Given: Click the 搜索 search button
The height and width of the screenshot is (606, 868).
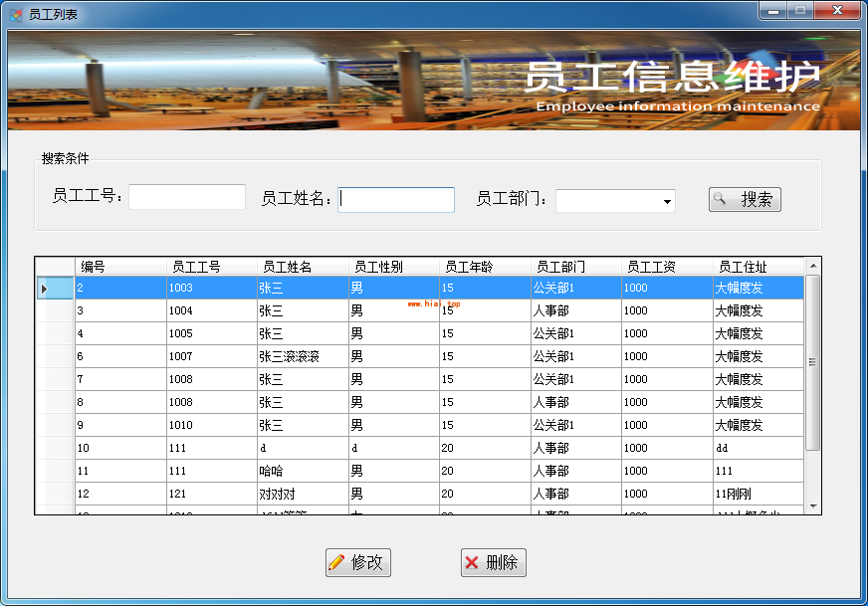Looking at the screenshot, I should click(x=745, y=199).
